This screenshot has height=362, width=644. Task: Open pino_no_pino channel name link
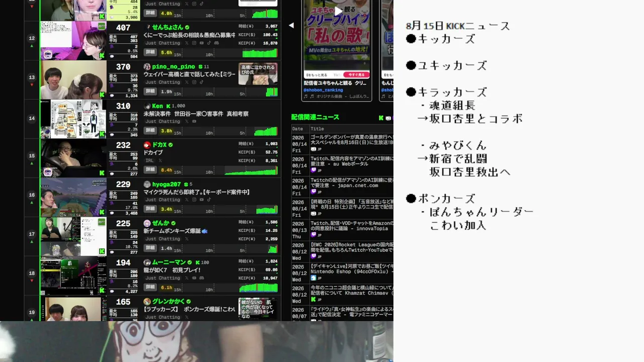coord(174,66)
